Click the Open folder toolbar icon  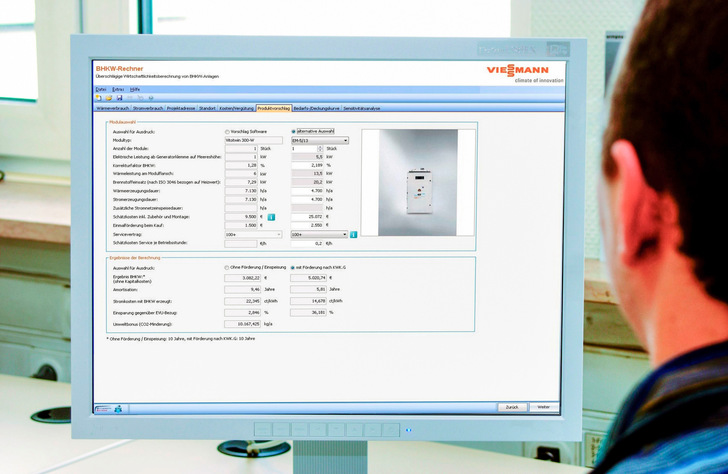click(108, 98)
